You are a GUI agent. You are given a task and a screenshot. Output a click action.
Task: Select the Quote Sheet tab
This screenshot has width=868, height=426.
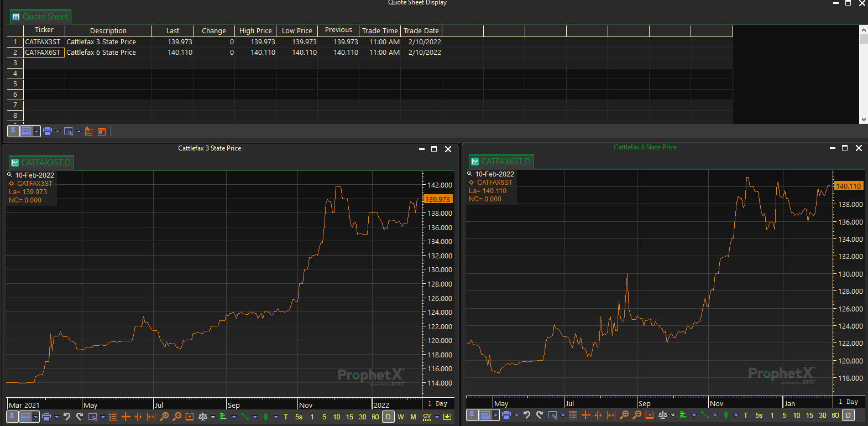(x=40, y=17)
